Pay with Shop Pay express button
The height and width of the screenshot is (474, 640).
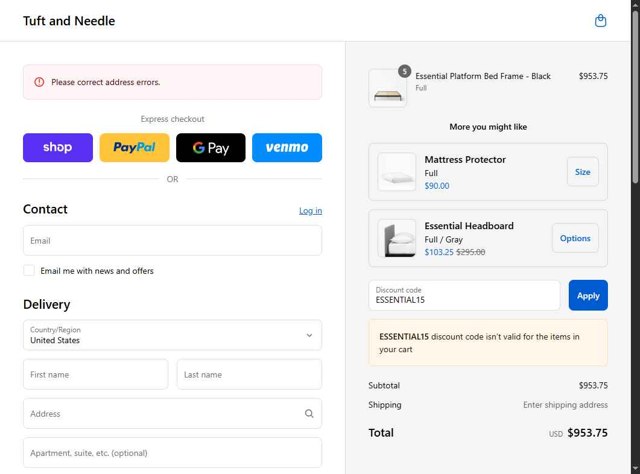58,147
